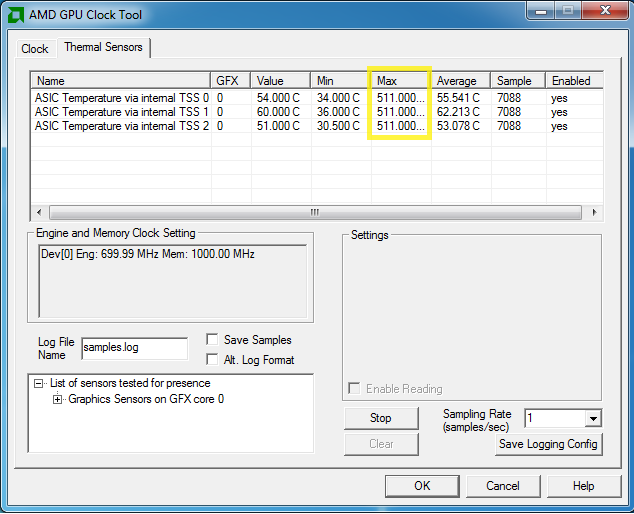This screenshot has width=634, height=514.
Task: Click the Min column header
Action: point(340,80)
